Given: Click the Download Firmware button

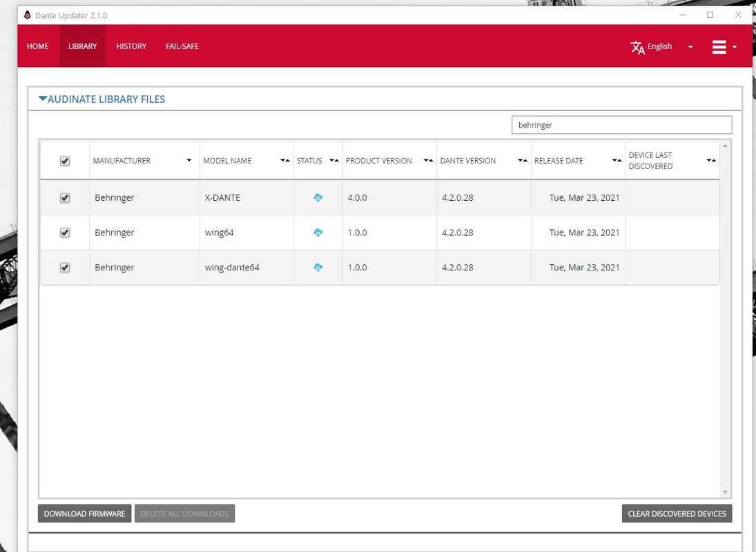Looking at the screenshot, I should pyautogui.click(x=84, y=513).
